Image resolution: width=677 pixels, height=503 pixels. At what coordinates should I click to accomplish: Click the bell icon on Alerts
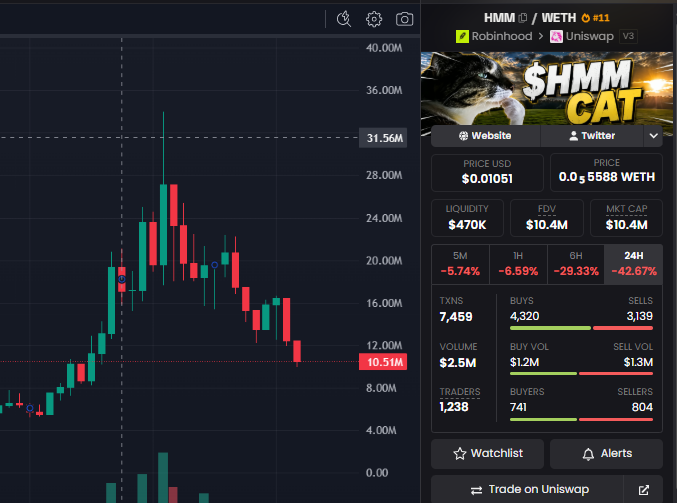(588, 454)
